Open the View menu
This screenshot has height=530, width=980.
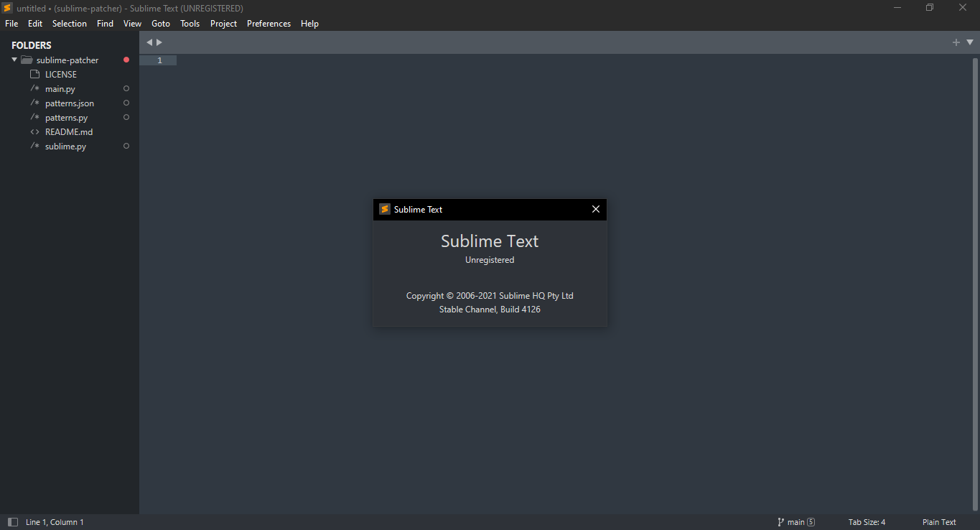click(132, 24)
